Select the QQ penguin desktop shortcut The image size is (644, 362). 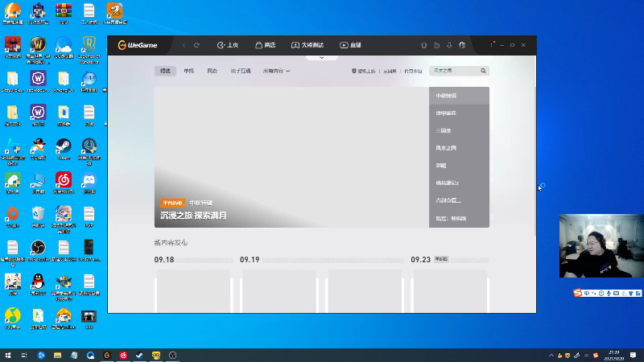(38, 285)
